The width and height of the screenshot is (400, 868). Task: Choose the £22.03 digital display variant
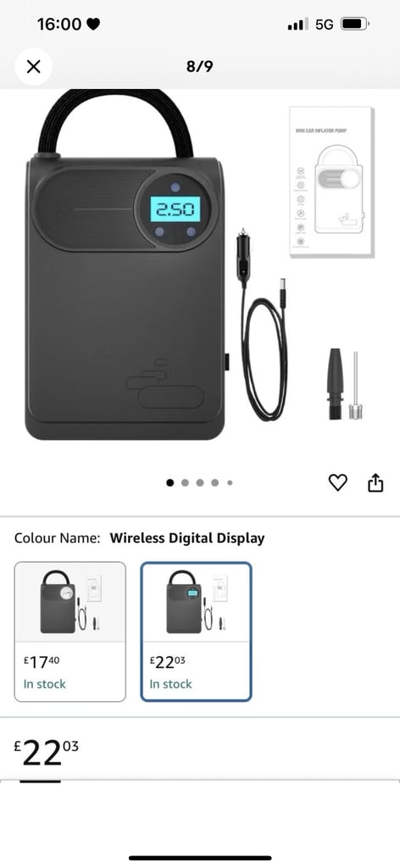[x=196, y=632]
